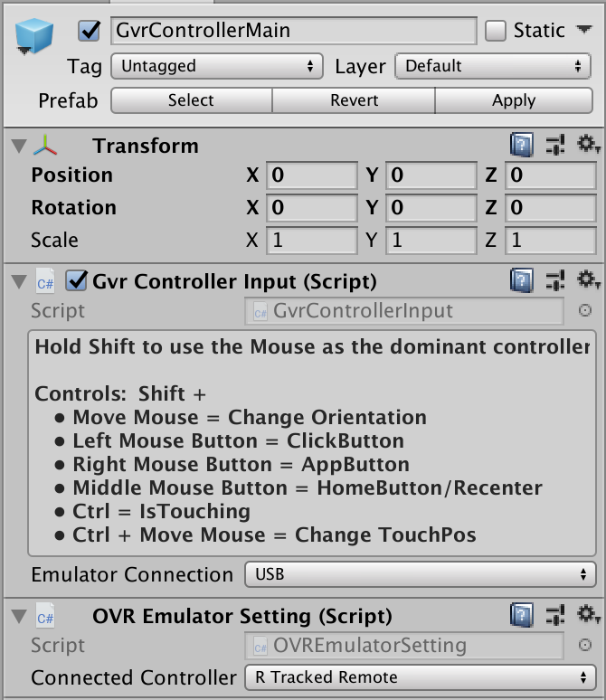Collapse the Transform component
This screenshot has height=700, width=606.
[18, 146]
